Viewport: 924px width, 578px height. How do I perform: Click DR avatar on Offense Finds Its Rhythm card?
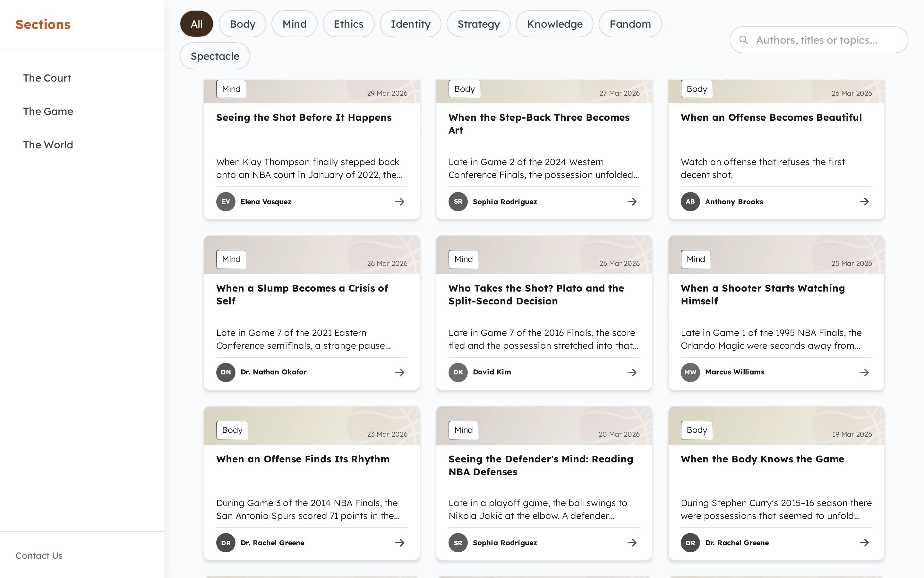[226, 542]
